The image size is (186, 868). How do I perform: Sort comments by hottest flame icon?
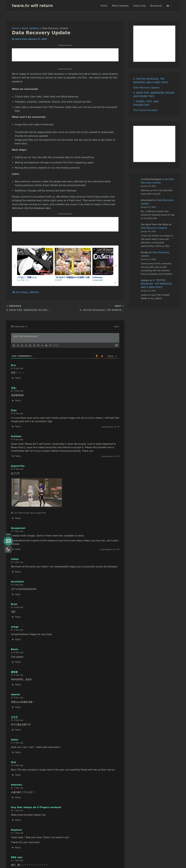point(102,356)
